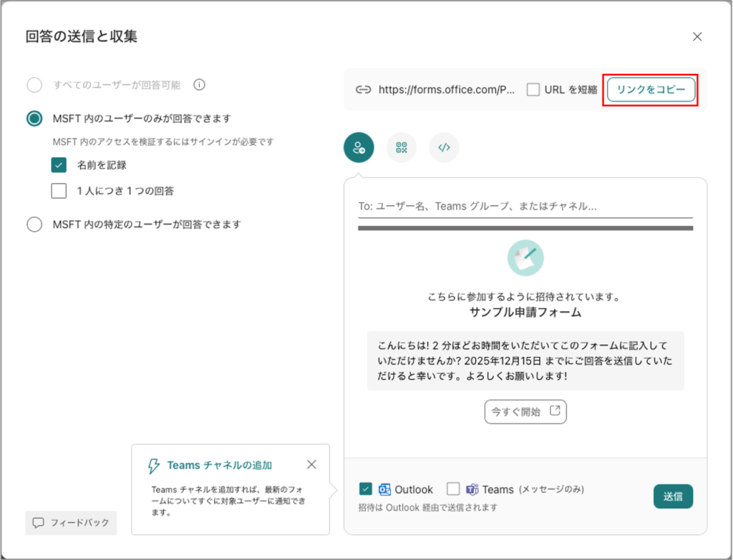Toggle the URL を短縮 checkbox

[533, 90]
